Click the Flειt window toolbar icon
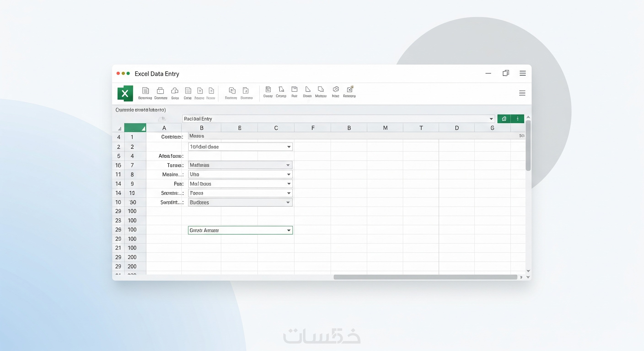The height and width of the screenshot is (351, 644). [295, 89]
